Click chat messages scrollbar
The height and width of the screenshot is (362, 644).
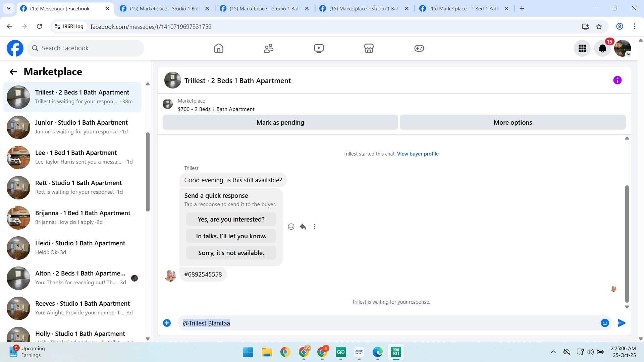pyautogui.click(x=627, y=244)
